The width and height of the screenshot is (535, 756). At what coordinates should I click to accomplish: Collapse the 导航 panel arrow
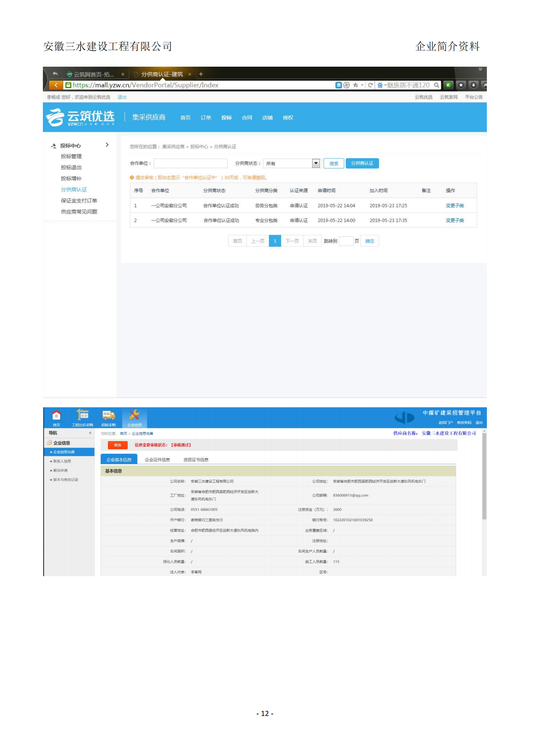click(90, 433)
